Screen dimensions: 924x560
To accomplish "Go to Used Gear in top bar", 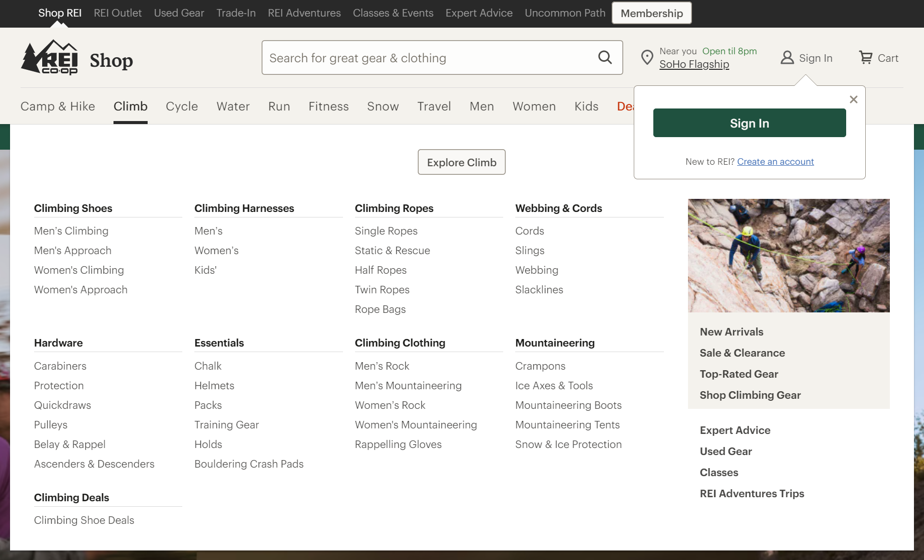I will click(179, 13).
